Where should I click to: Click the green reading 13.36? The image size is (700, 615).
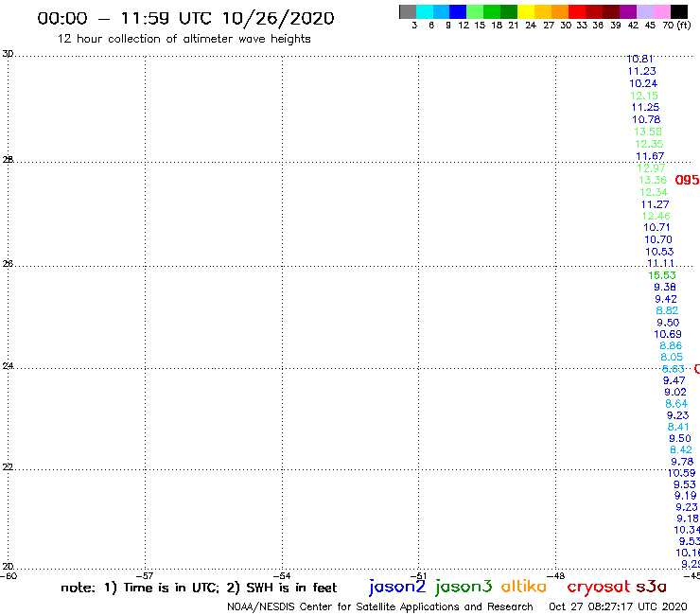pos(653,180)
